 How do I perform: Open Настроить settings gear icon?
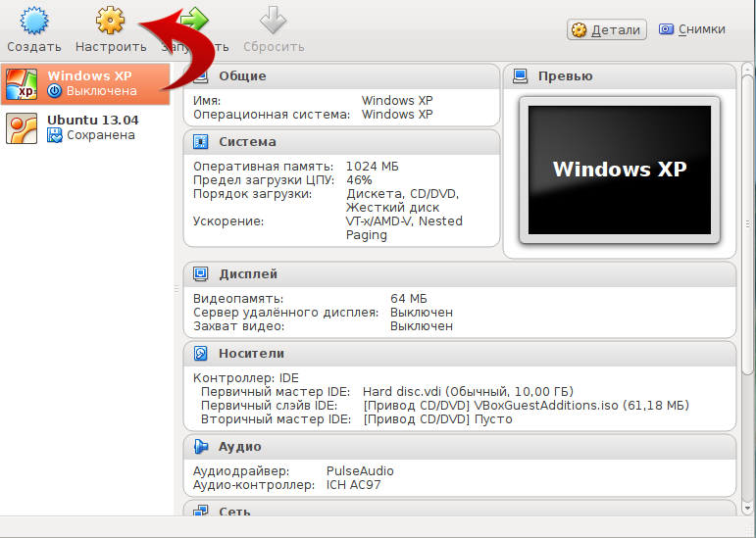click(x=111, y=21)
